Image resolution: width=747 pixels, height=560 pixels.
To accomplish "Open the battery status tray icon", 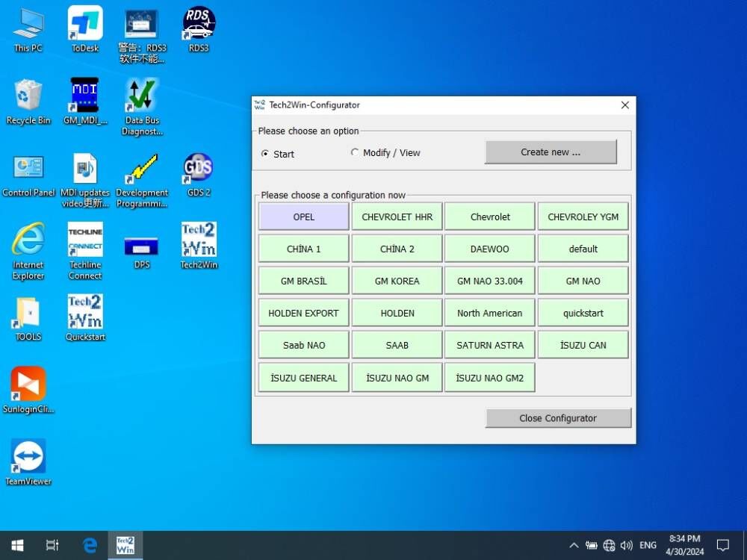I will [591, 545].
